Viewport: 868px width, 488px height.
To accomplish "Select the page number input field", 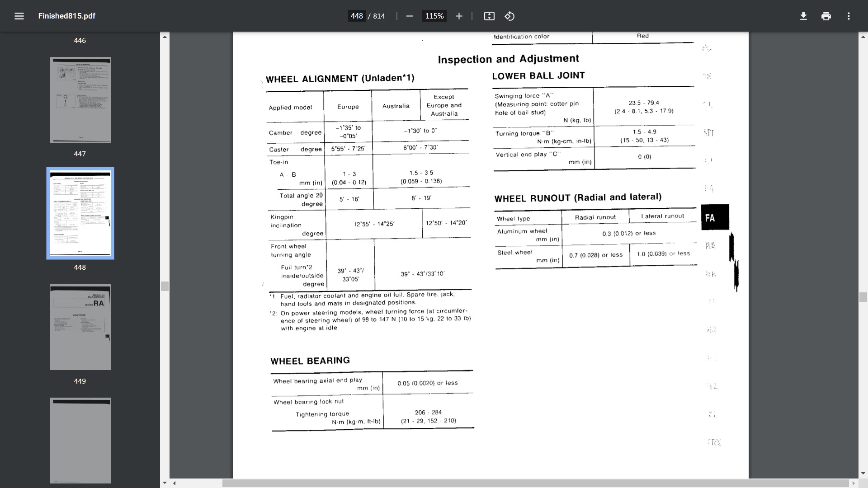I will point(357,16).
